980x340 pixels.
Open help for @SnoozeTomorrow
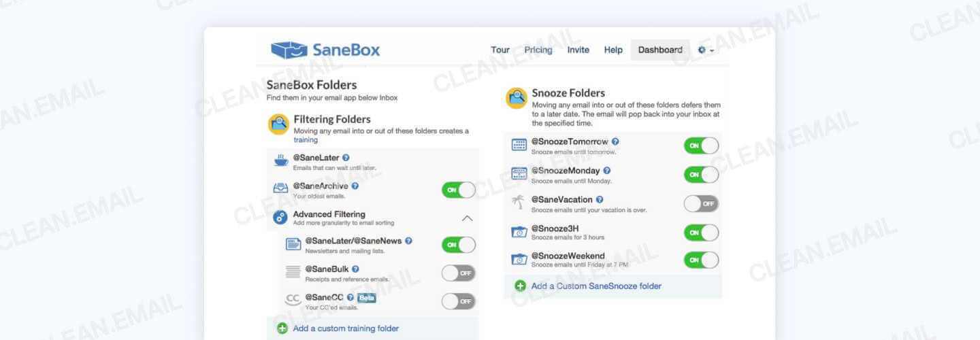click(615, 141)
